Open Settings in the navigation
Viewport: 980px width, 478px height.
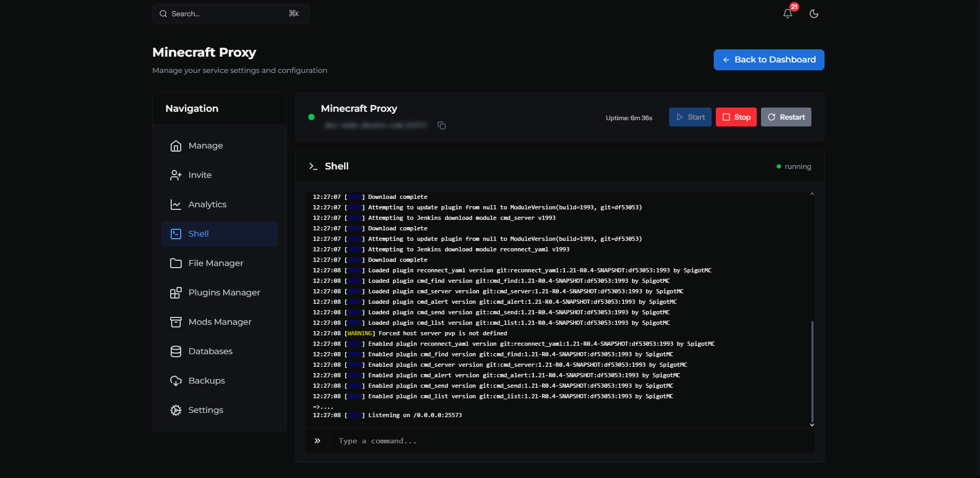point(205,410)
